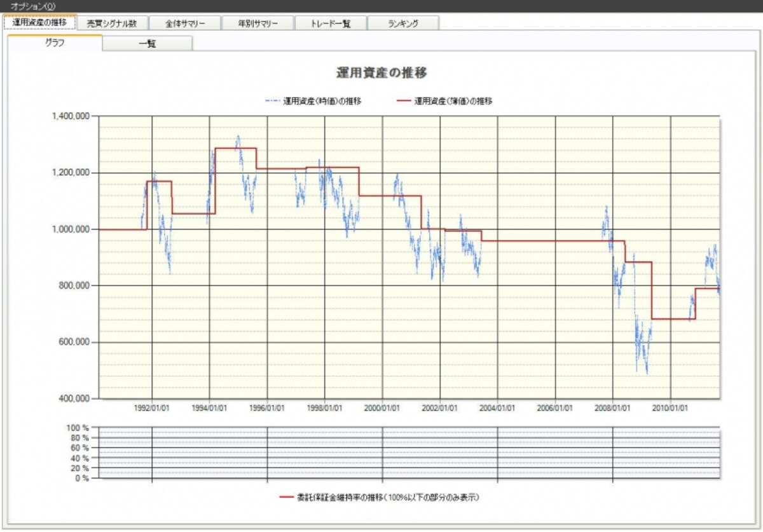This screenshot has width=763, height=532.
Task: Click the 2010/01/01 x-axis label
Action: 670,408
